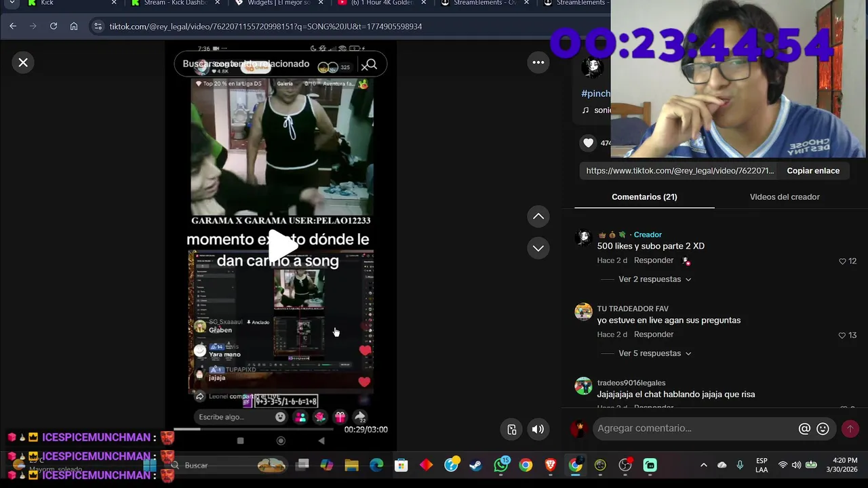Click TU TRADEADOR FAV's avatar
Image resolution: width=868 pixels, height=488 pixels.
[583, 312]
